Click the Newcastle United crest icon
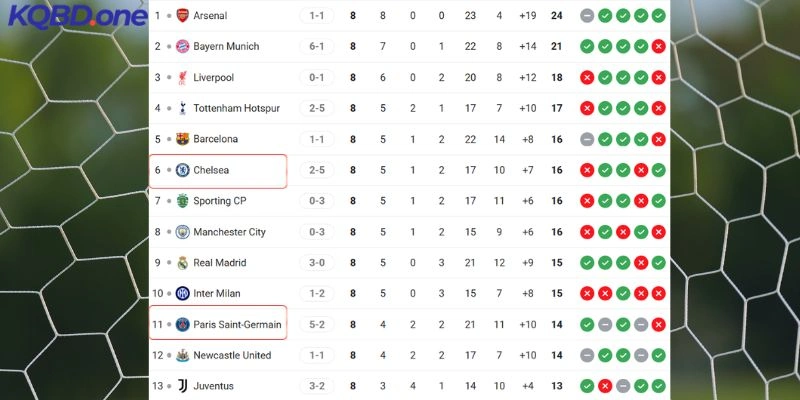 point(182,355)
